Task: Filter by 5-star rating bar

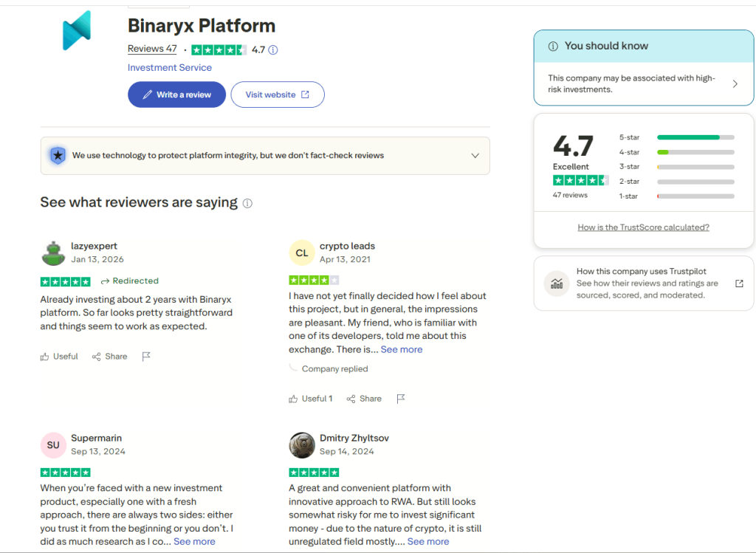Action: click(677, 137)
